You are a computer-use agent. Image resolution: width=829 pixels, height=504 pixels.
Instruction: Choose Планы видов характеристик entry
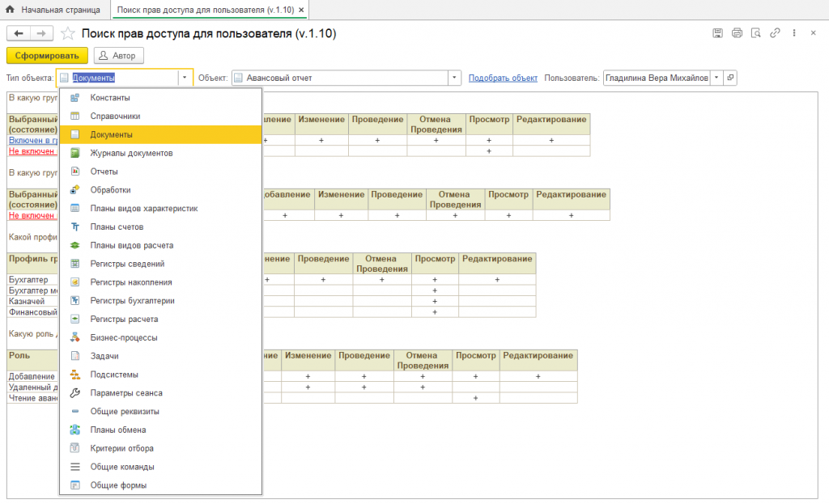coord(161,208)
